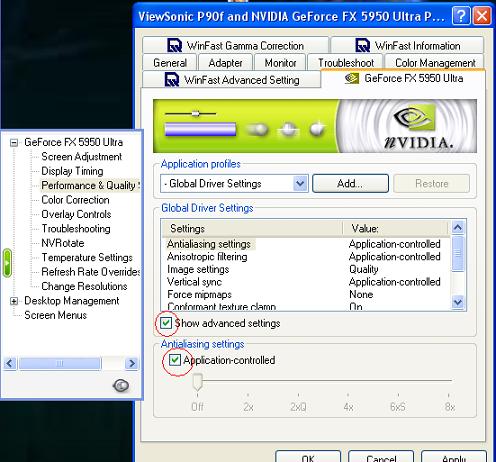Click the Apply button
The width and height of the screenshot is (496, 462).
coord(454,457)
